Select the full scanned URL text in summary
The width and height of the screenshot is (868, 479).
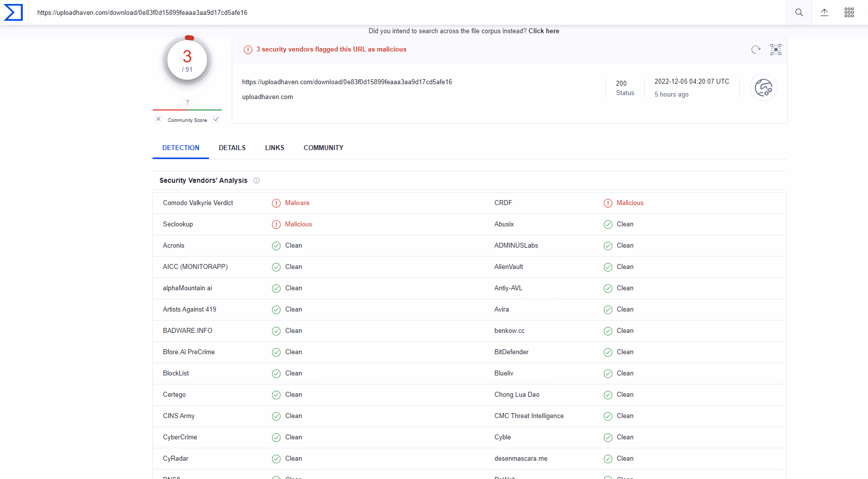pos(347,82)
